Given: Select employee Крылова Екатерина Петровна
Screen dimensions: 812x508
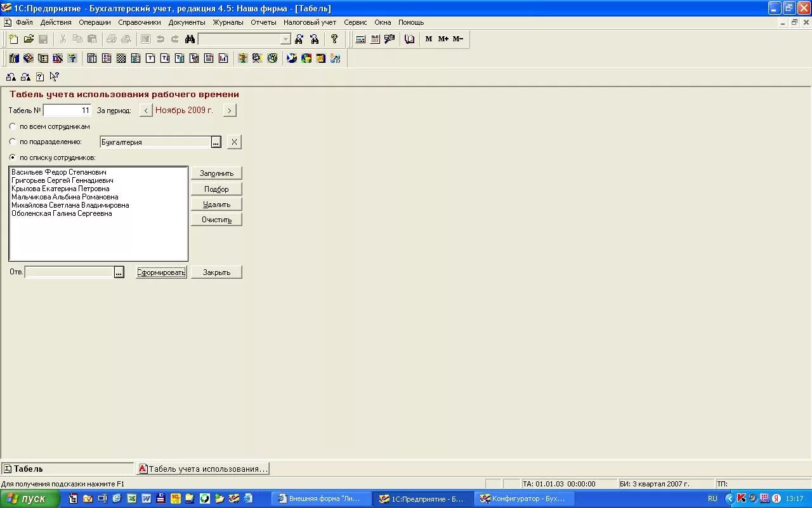Looking at the screenshot, I should pyautogui.click(x=60, y=189).
